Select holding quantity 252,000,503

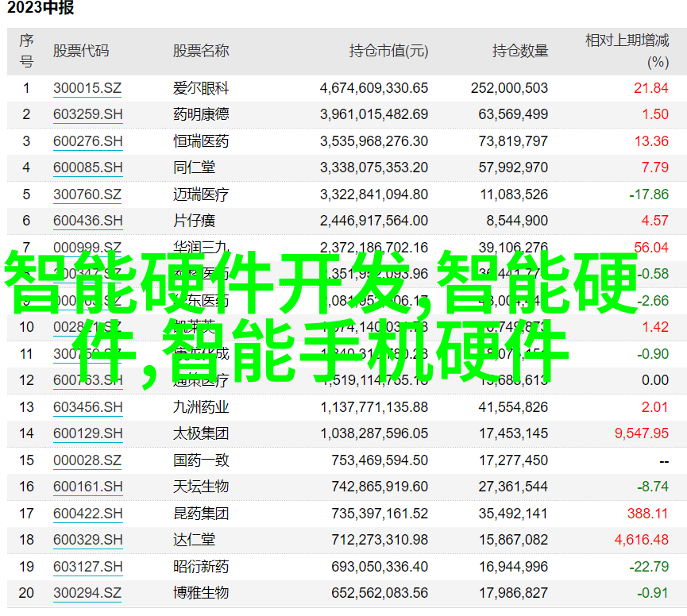510,88
